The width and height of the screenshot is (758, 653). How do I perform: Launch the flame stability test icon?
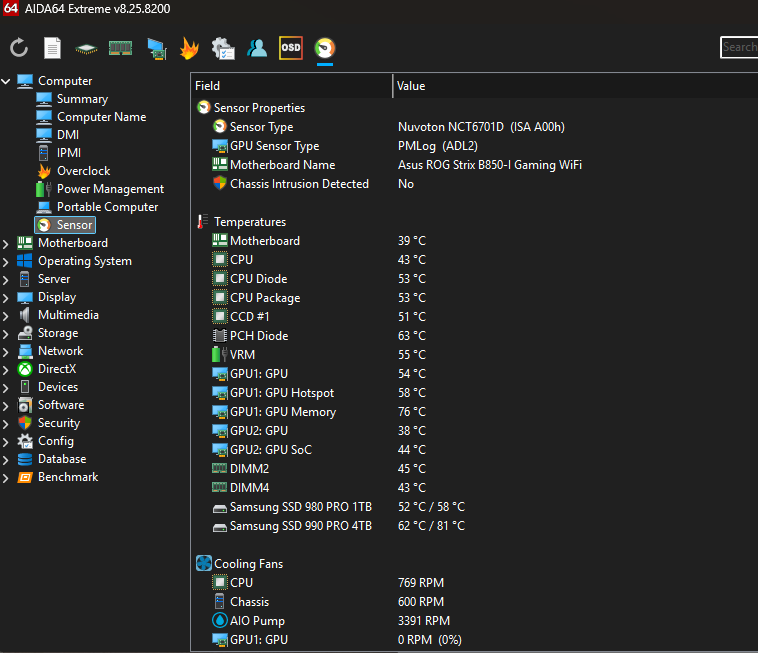coord(189,47)
